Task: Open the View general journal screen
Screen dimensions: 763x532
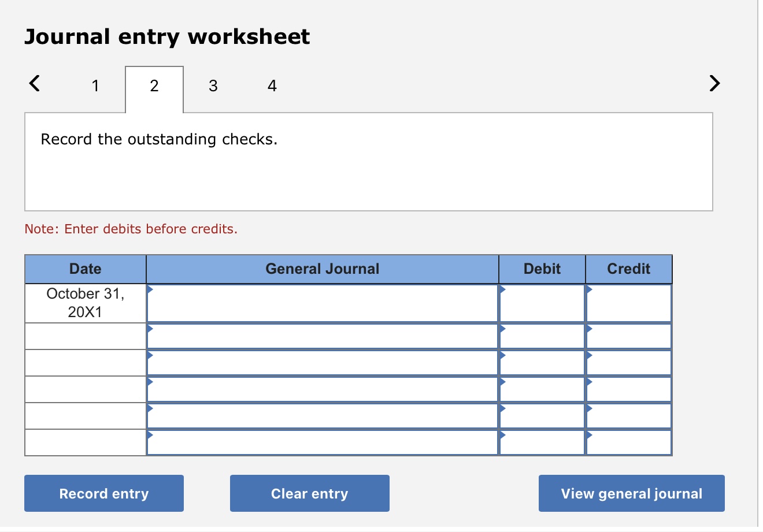Action: [x=631, y=493]
